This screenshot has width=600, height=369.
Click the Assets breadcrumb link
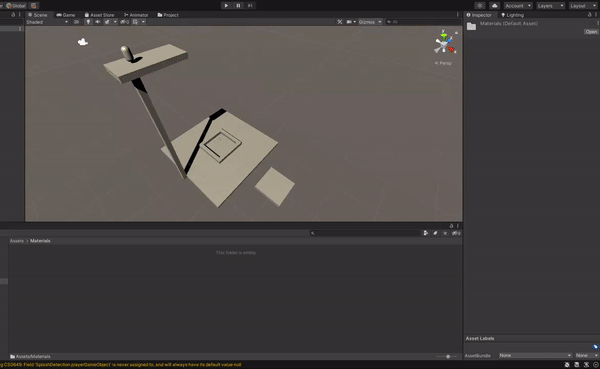point(16,241)
